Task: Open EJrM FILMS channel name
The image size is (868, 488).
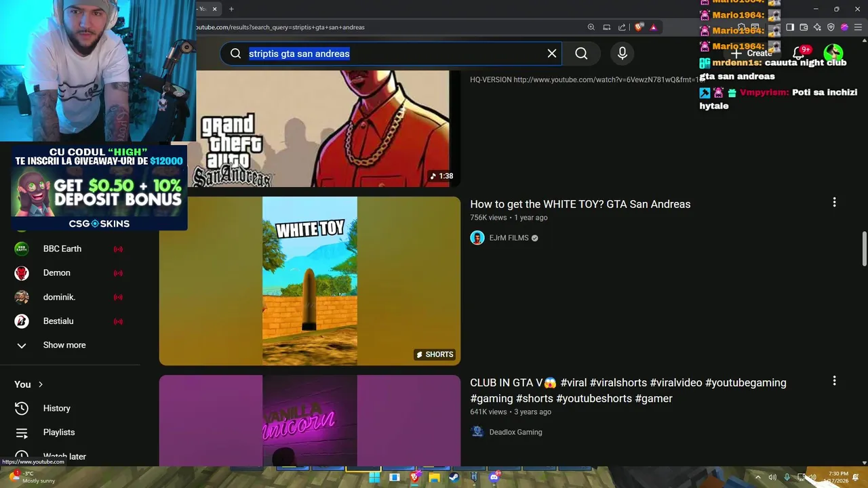Action: coord(509,238)
